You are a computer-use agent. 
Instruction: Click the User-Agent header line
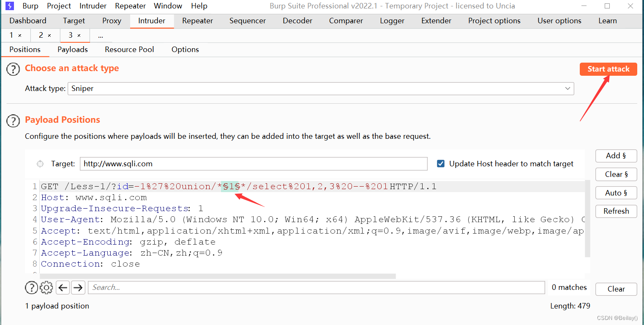pos(313,220)
